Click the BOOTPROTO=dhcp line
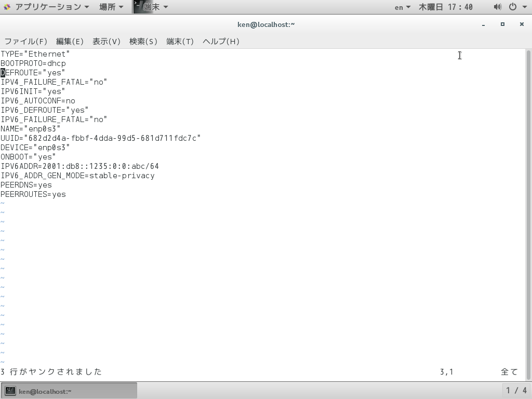The height and width of the screenshot is (399, 532). (x=33, y=63)
